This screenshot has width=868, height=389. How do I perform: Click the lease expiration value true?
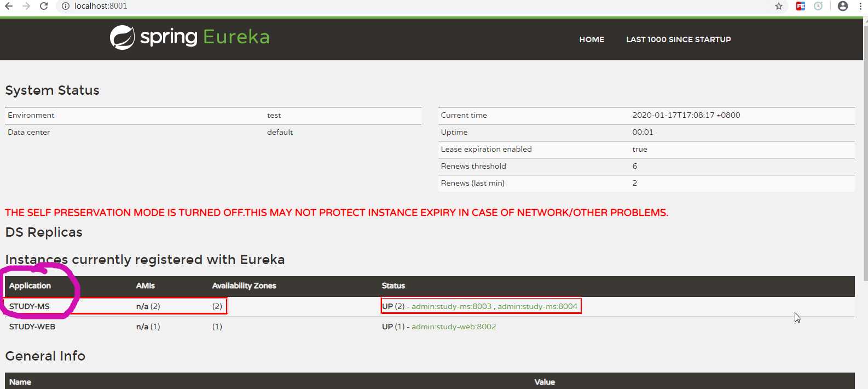tap(640, 149)
